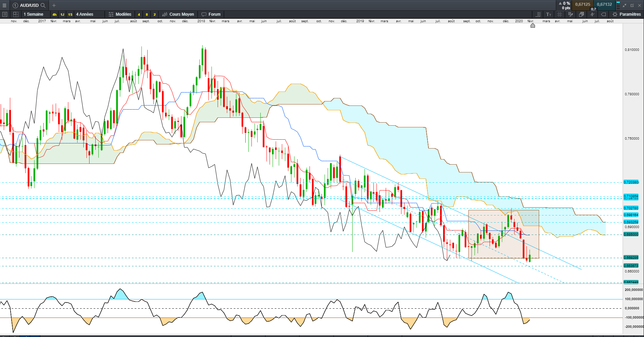Viewport: 644px width, 337px height.
Task: Click the 0,780000 price axis label
Action: coord(632,94)
